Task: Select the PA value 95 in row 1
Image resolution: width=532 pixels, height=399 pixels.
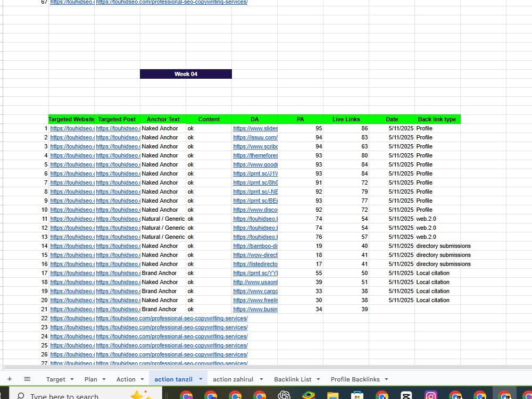Action: tap(300, 128)
